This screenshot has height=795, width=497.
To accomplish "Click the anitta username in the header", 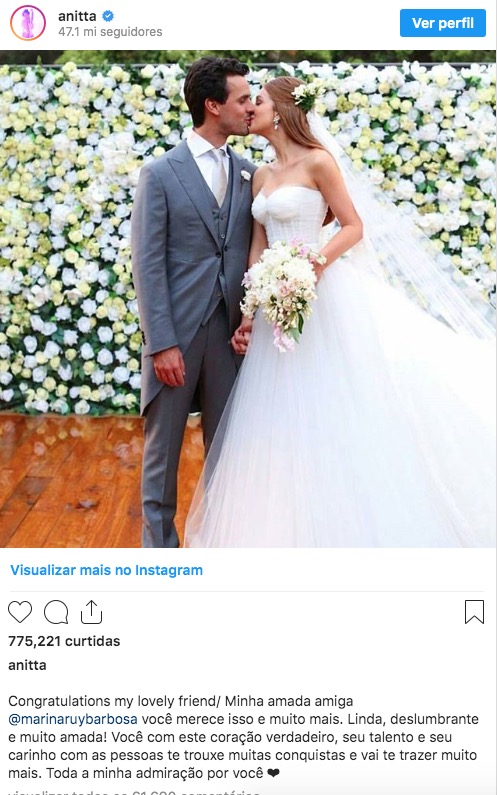I will coord(77,16).
